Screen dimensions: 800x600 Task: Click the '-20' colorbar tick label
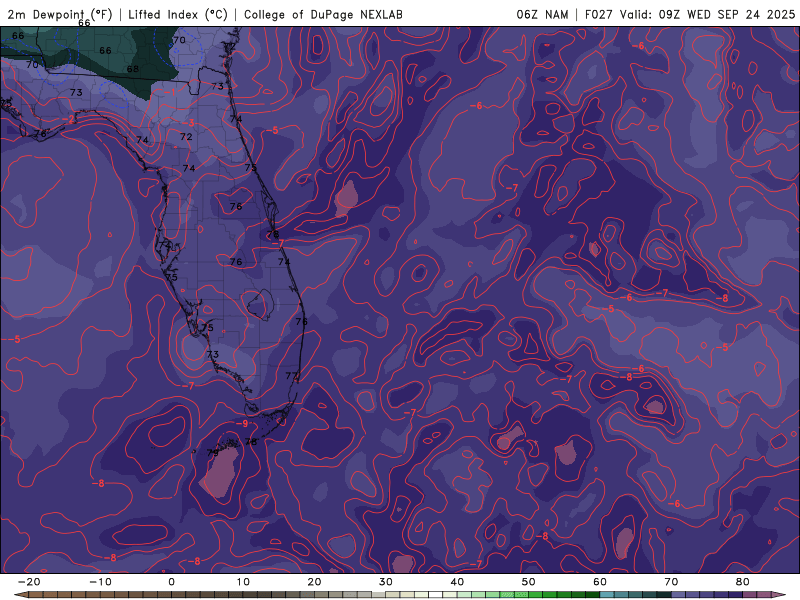point(29,582)
